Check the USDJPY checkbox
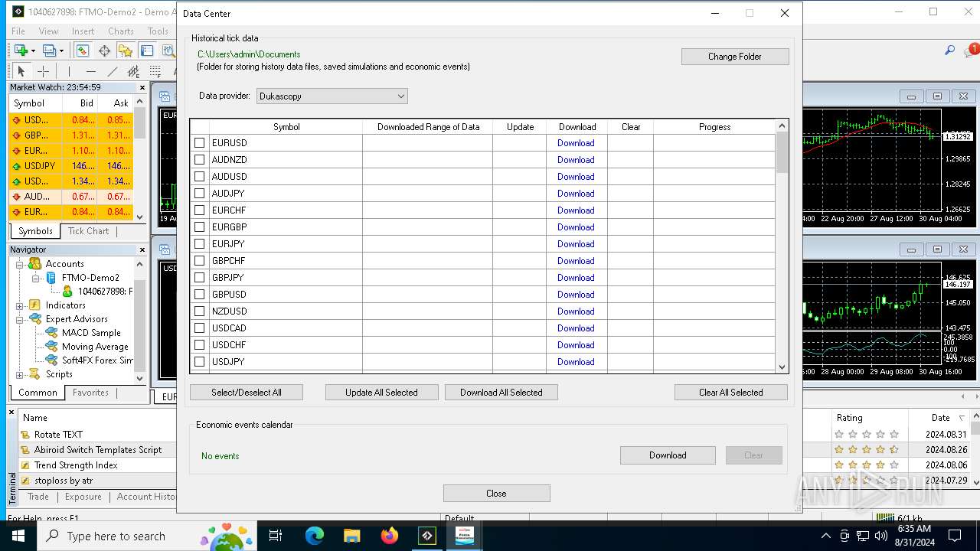980x551 pixels. (200, 362)
